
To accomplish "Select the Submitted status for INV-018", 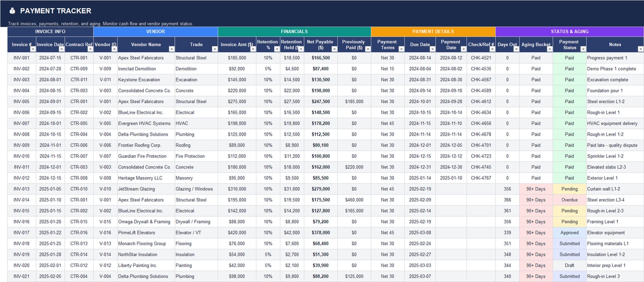I will [x=569, y=243].
